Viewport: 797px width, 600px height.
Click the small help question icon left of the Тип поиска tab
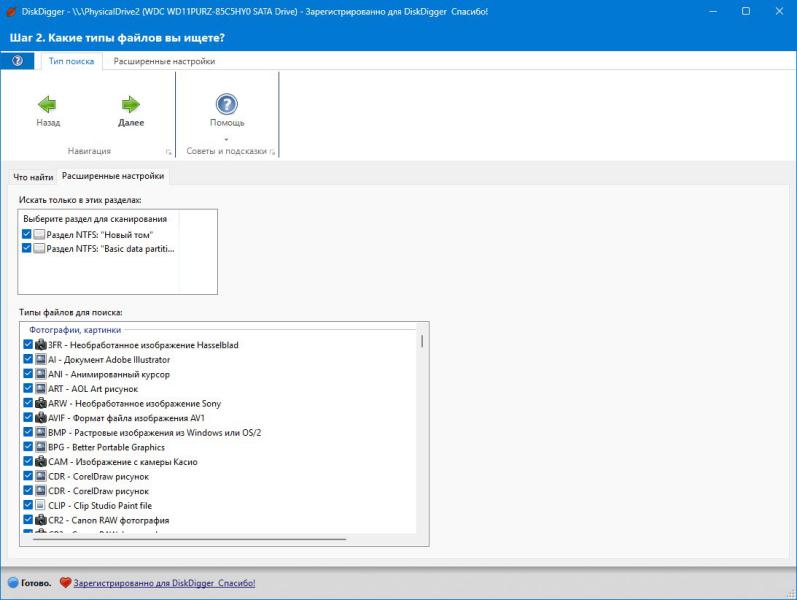coord(17,61)
